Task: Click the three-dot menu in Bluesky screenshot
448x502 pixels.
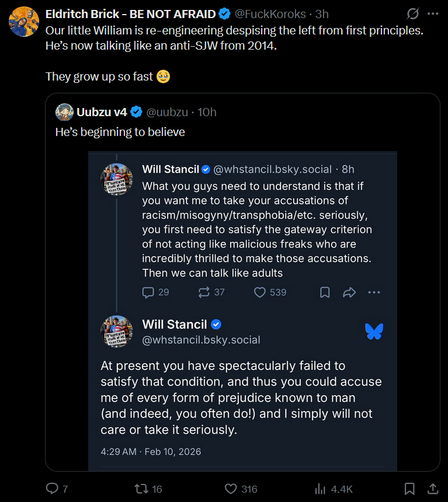Action: 374,292
